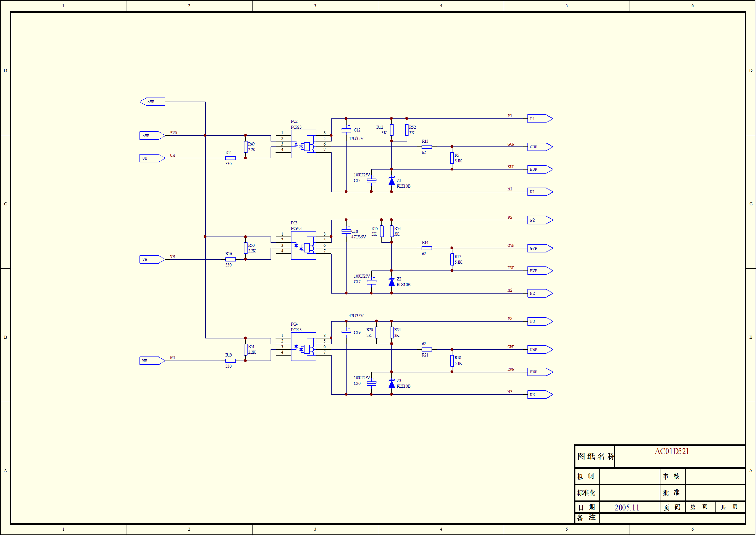
Task: Click the 备注 remarks label
Action: (x=587, y=518)
